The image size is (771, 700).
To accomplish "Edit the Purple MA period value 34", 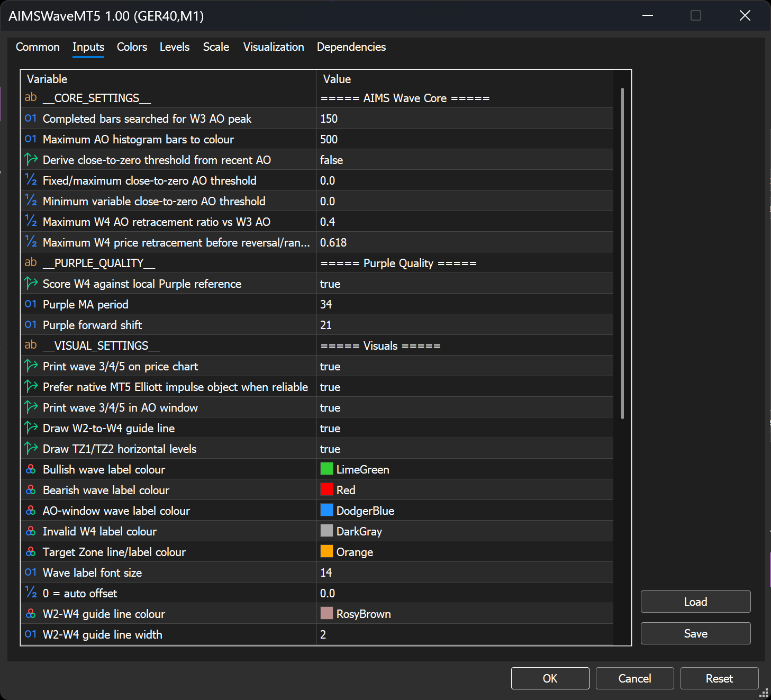I will click(x=465, y=304).
